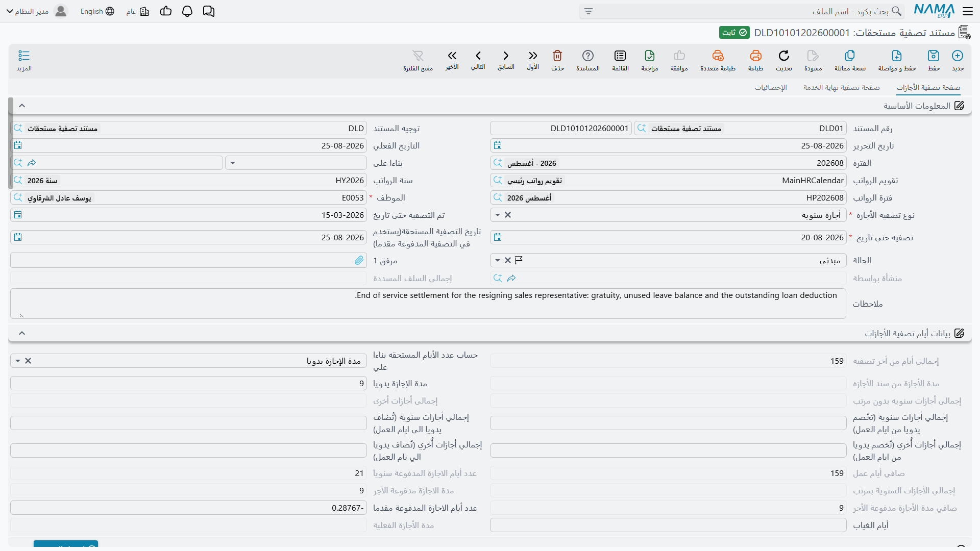Click the طباعة print icon
This screenshot has width=980, height=551.
[755, 56]
